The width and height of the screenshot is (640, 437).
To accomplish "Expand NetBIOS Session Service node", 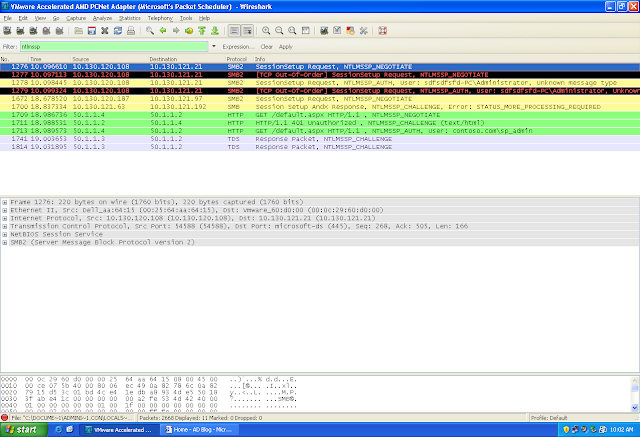I will click(x=4, y=235).
